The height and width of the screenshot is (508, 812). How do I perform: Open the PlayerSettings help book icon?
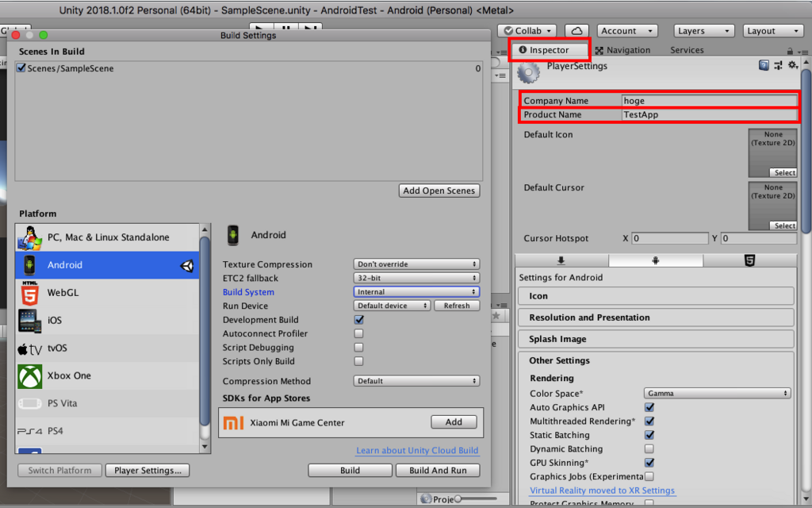coord(764,65)
